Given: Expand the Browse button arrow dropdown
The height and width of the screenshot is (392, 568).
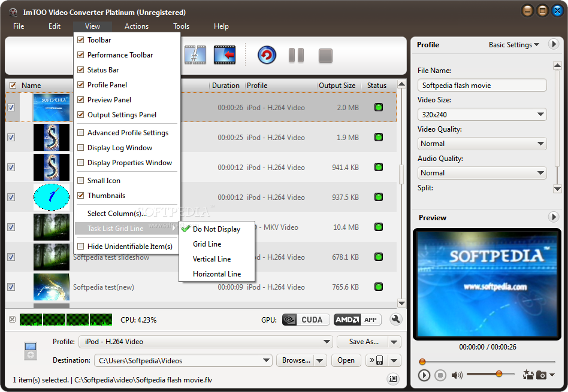Looking at the screenshot, I should [320, 360].
